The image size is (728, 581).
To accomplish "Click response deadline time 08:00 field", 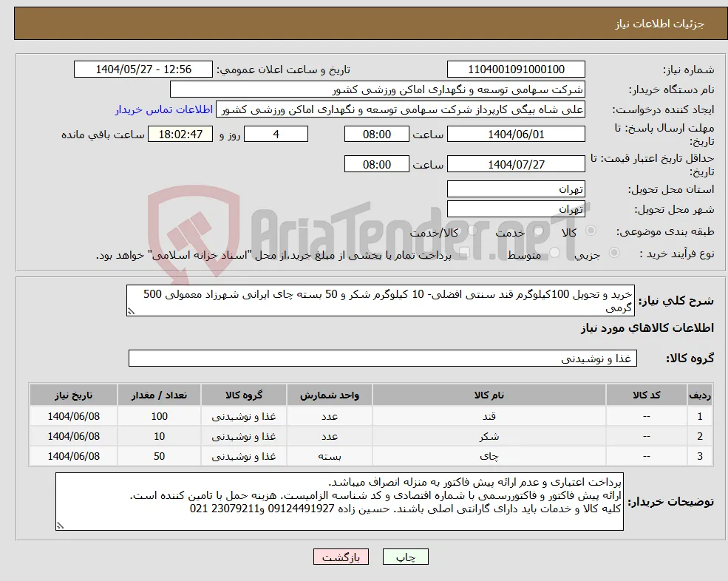I will (x=376, y=135).
